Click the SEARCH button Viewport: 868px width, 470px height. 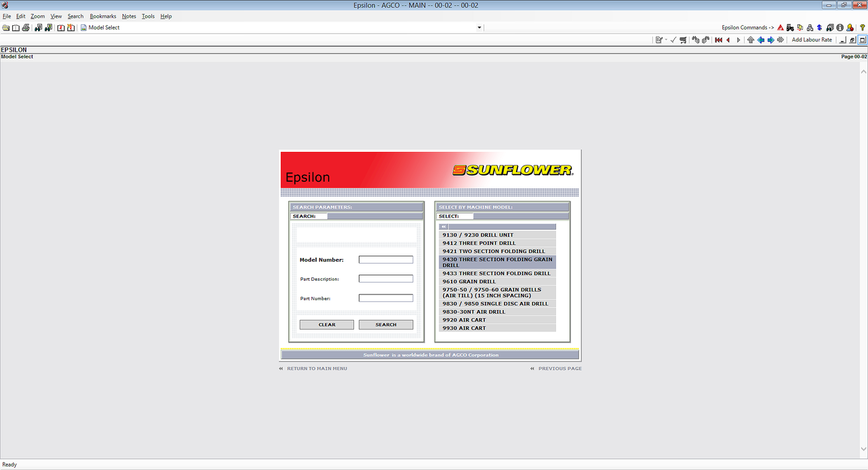pos(386,325)
